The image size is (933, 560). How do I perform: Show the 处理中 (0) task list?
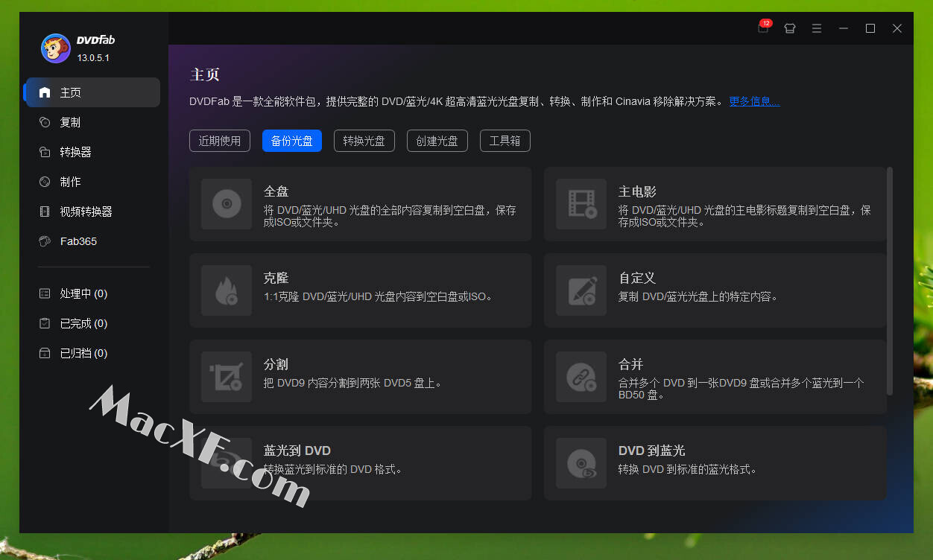[83, 293]
